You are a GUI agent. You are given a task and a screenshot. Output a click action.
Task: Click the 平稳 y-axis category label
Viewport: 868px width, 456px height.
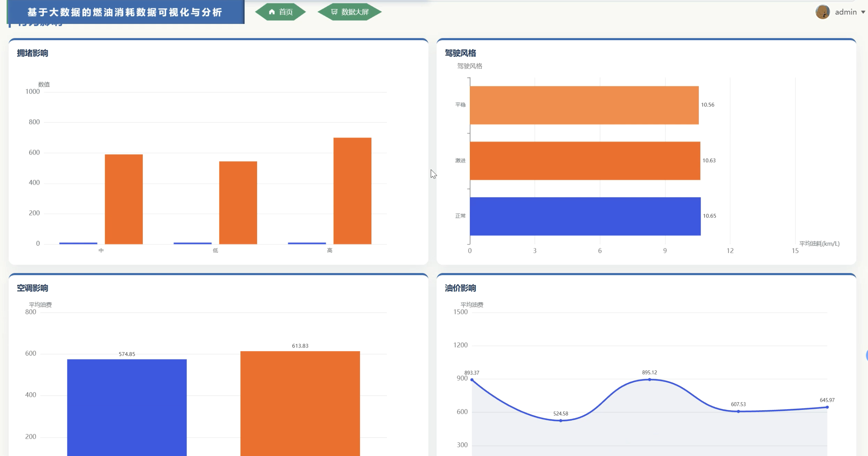[460, 105]
